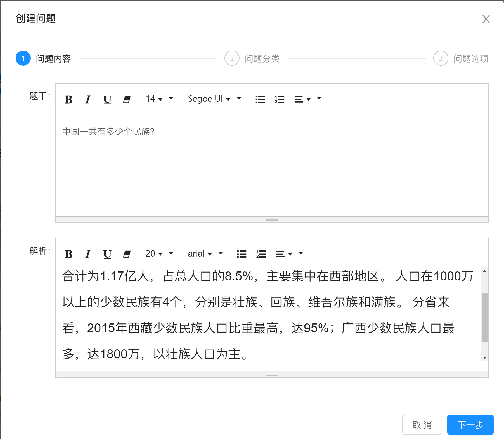Toggle bold in the 题干 editor toolbar
Screen dimensions: 504x439
68,99
